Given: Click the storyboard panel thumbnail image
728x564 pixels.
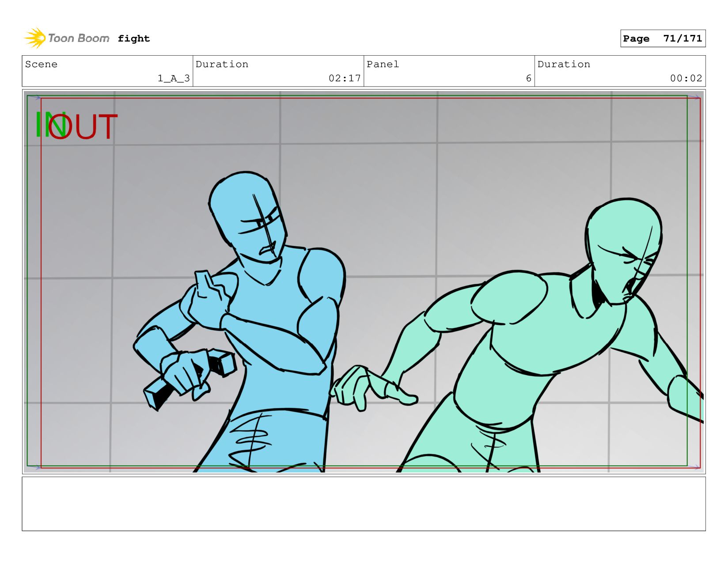Looking at the screenshot, I should click(364, 282).
